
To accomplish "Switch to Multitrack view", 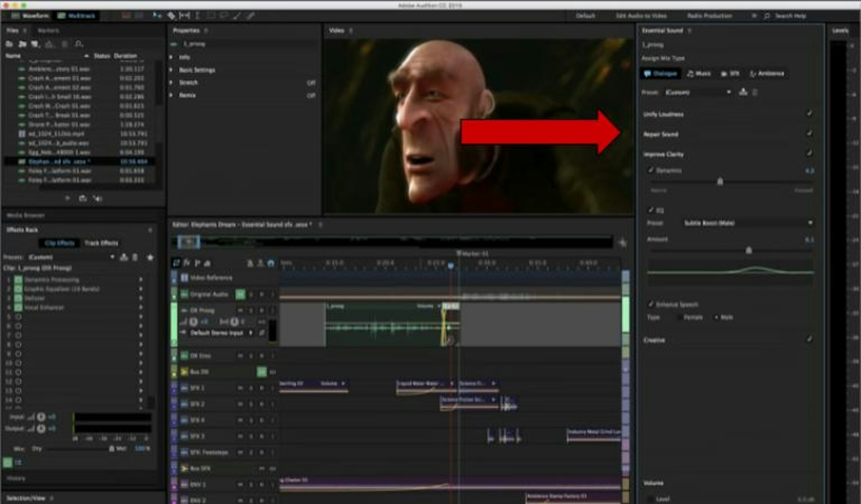I will point(77,16).
